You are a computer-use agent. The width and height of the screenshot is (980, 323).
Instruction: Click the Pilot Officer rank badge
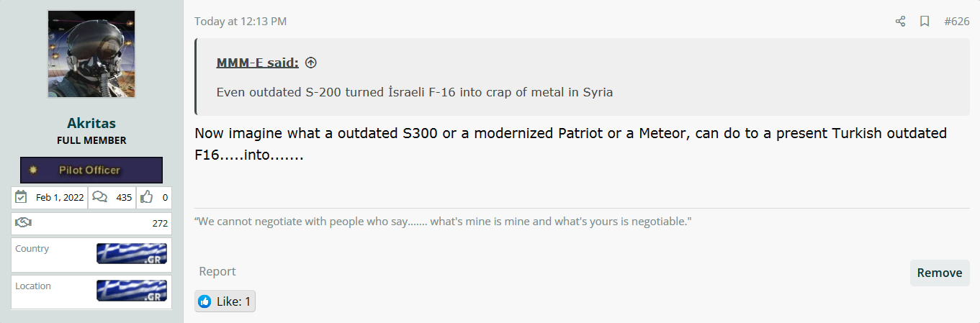tap(91, 170)
